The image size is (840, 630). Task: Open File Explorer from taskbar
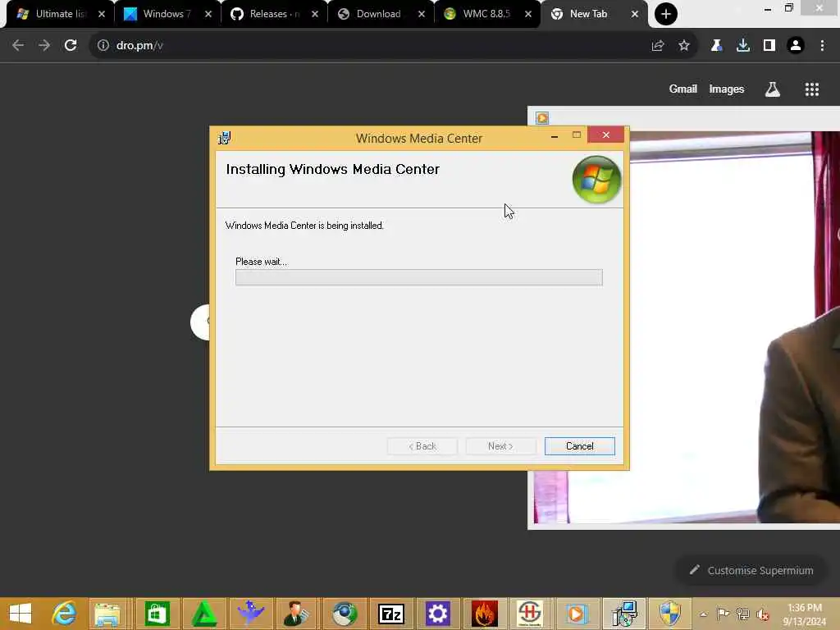(x=107, y=614)
